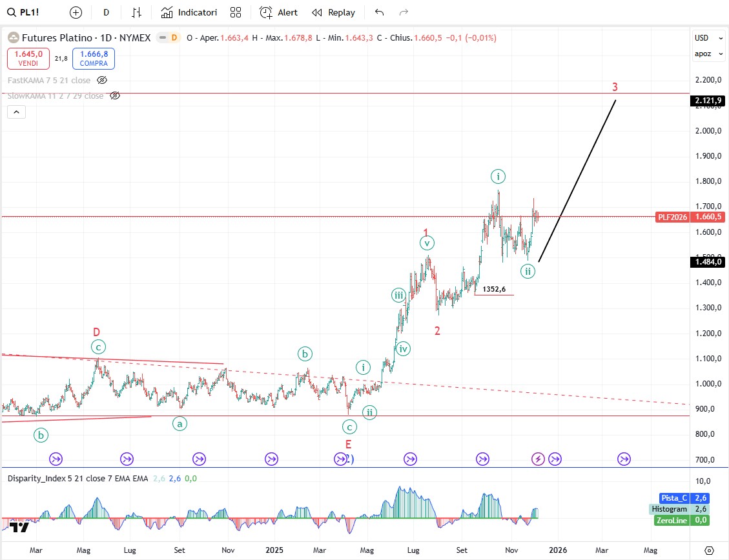Open the bar chart style selector
This screenshot has height=560, width=729.
tap(136, 12)
